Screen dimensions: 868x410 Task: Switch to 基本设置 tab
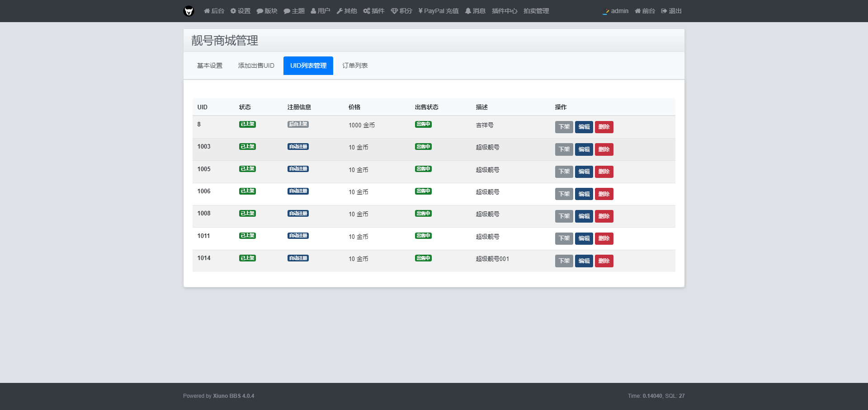point(210,65)
